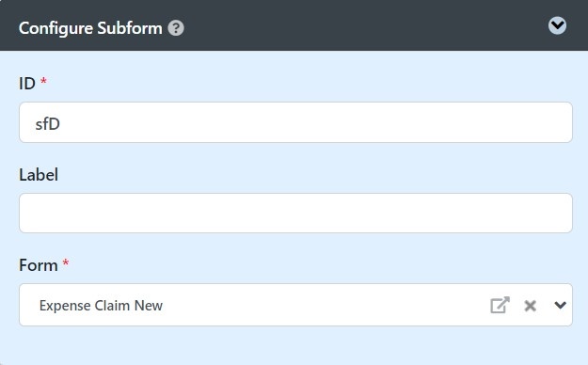Place cursor after sfD text
The height and width of the screenshot is (365, 588).
pos(61,124)
